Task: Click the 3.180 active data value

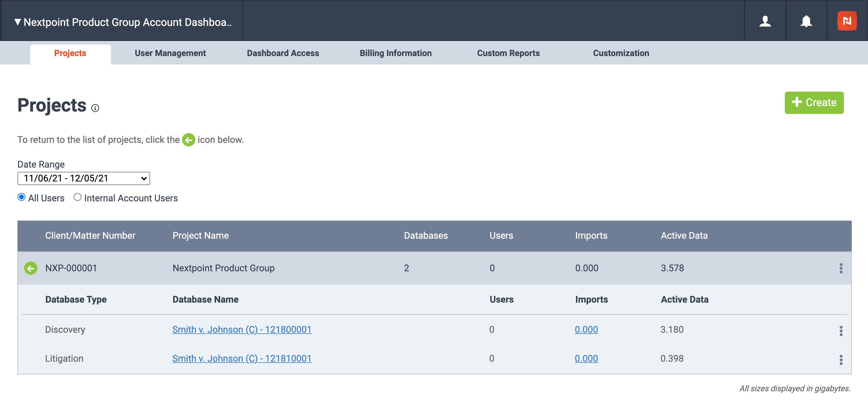Action: coord(672,329)
